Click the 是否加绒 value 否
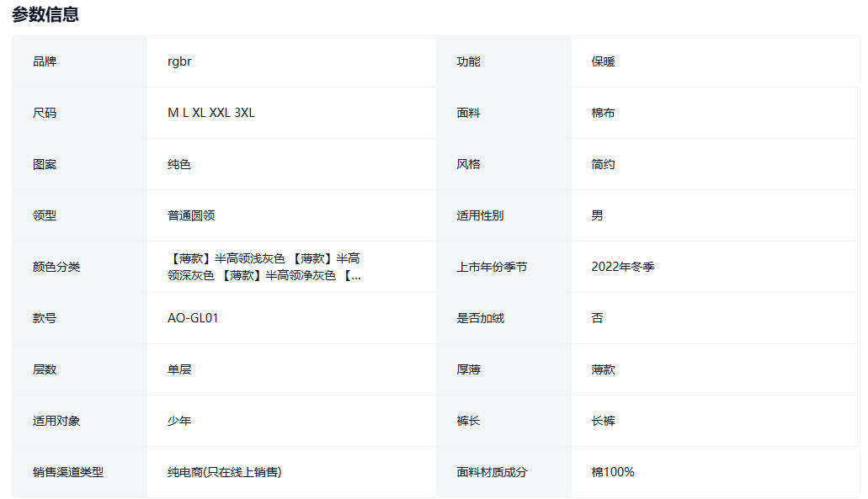The height and width of the screenshot is (499, 868). (x=597, y=318)
